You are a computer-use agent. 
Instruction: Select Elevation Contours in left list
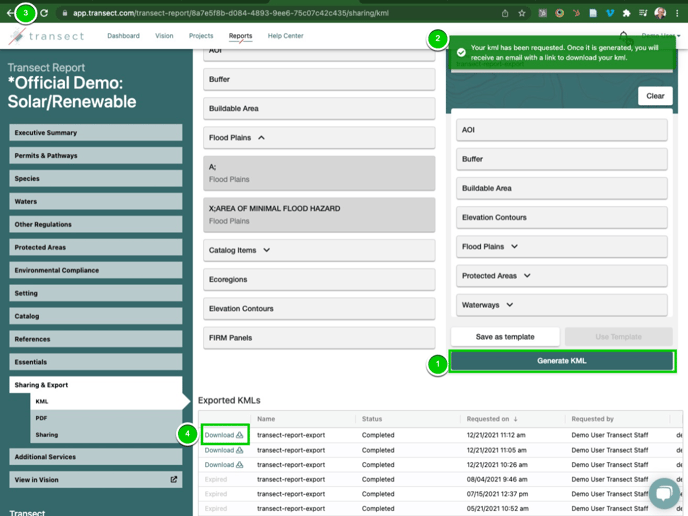pos(319,309)
